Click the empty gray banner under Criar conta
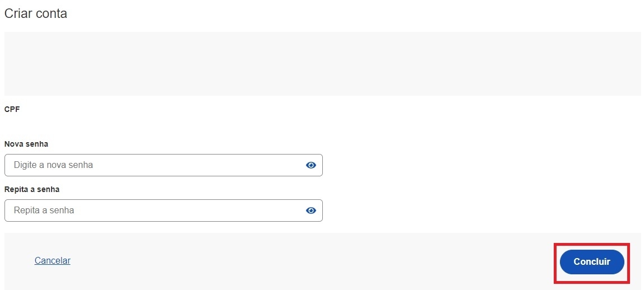The height and width of the screenshot is (290, 644). (x=322, y=64)
